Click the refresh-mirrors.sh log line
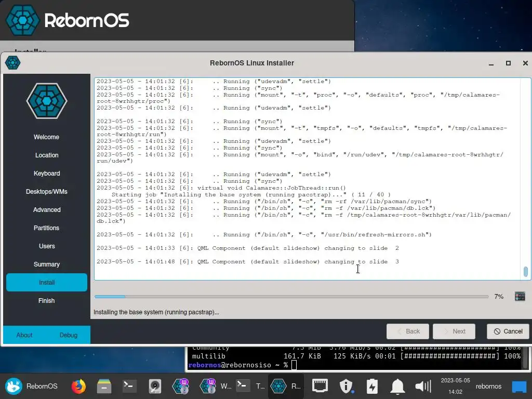 coord(264,234)
